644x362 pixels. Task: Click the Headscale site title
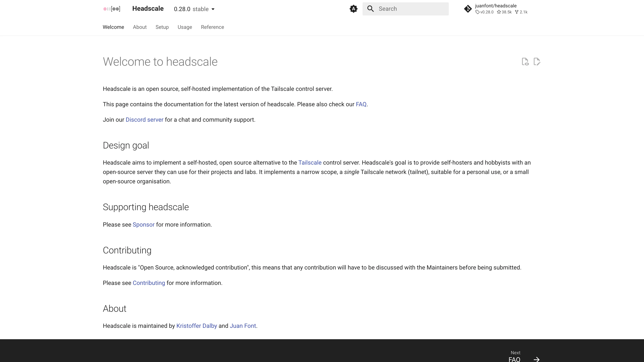tap(148, 9)
